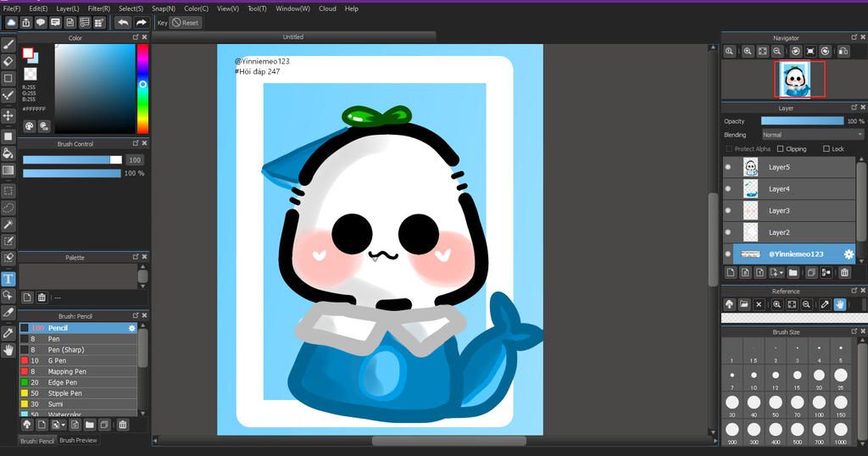Undock the Navigator panel
The height and width of the screenshot is (456, 868).
click(854, 37)
